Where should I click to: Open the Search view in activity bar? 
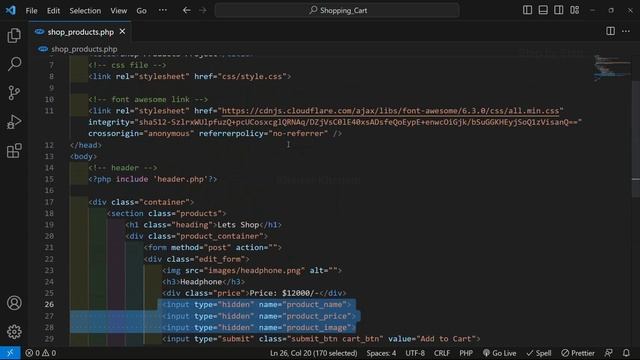coord(14,64)
